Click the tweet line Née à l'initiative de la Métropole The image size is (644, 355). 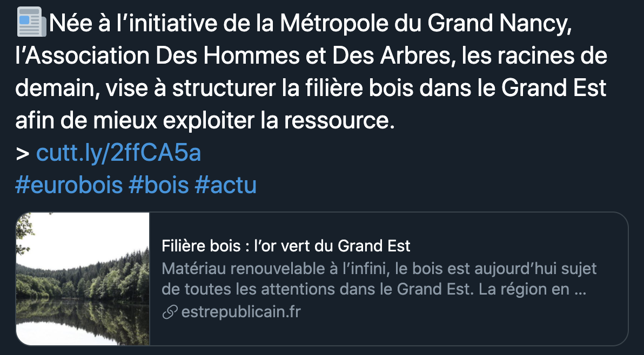[310, 24]
